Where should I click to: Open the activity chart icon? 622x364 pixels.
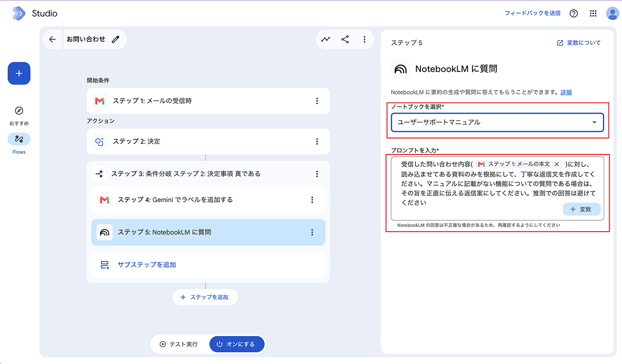[x=326, y=39]
